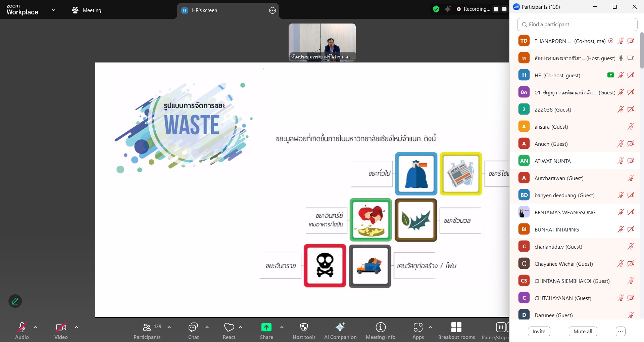Click the Mute all button

(x=583, y=331)
